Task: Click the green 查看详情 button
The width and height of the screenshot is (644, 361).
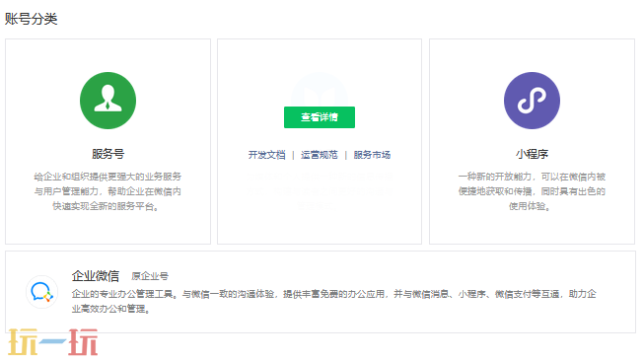Action: coord(320,117)
